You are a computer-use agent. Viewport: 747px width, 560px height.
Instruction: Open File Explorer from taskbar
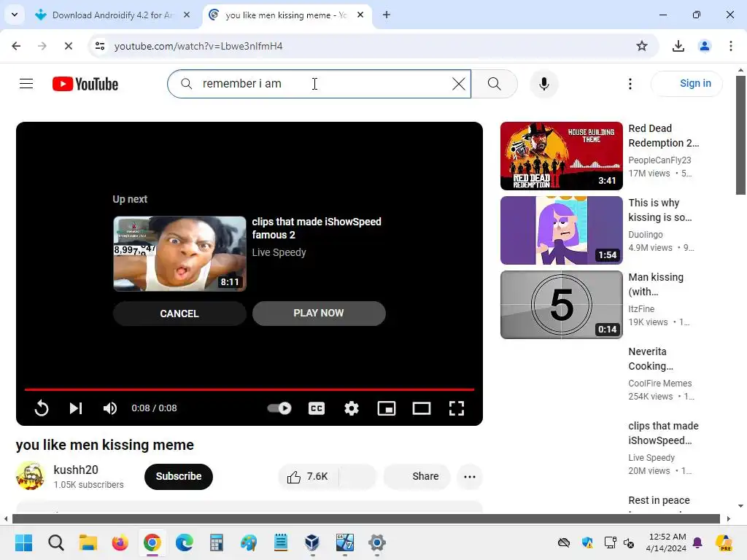coord(88,542)
